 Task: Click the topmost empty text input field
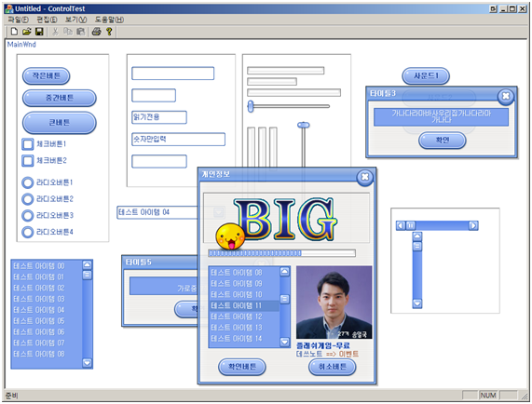coord(172,74)
